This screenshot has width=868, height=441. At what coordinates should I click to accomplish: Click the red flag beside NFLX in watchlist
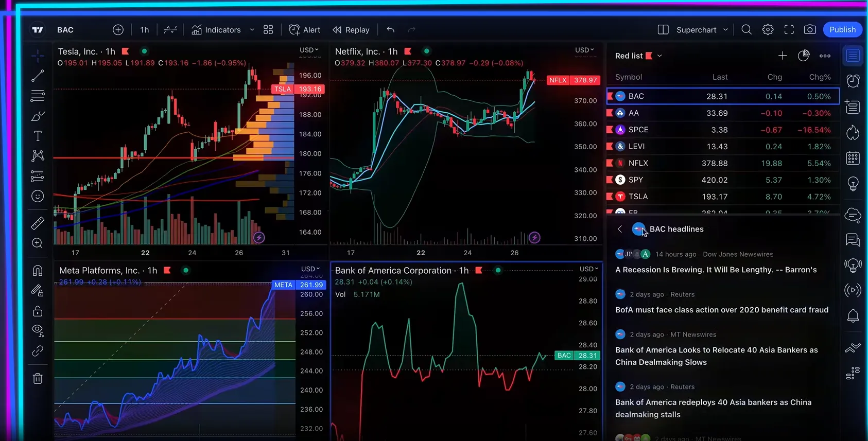(x=610, y=163)
